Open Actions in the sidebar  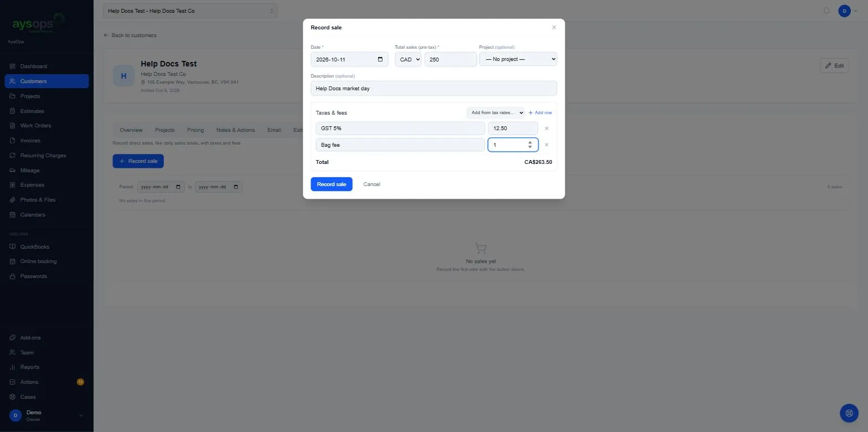pos(46,382)
